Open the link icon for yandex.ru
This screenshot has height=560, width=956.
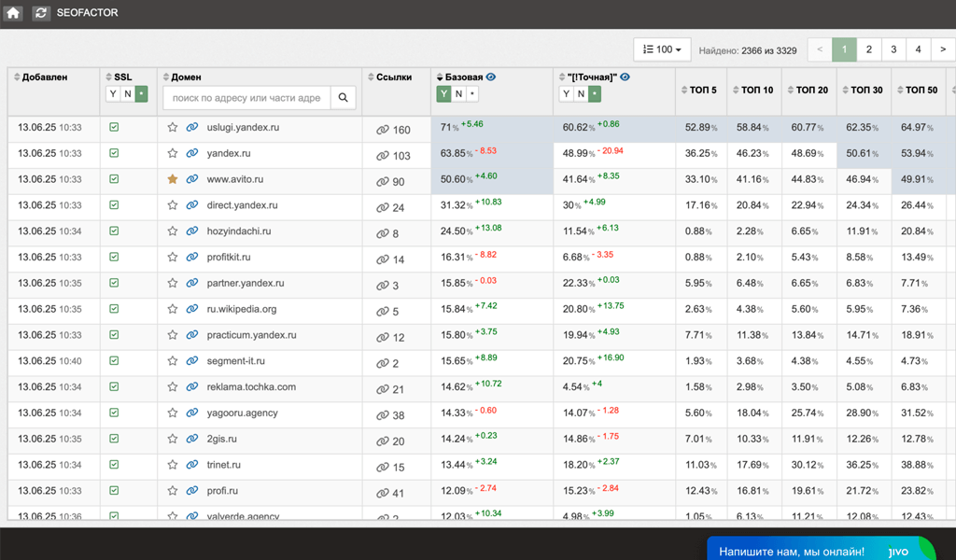(192, 153)
